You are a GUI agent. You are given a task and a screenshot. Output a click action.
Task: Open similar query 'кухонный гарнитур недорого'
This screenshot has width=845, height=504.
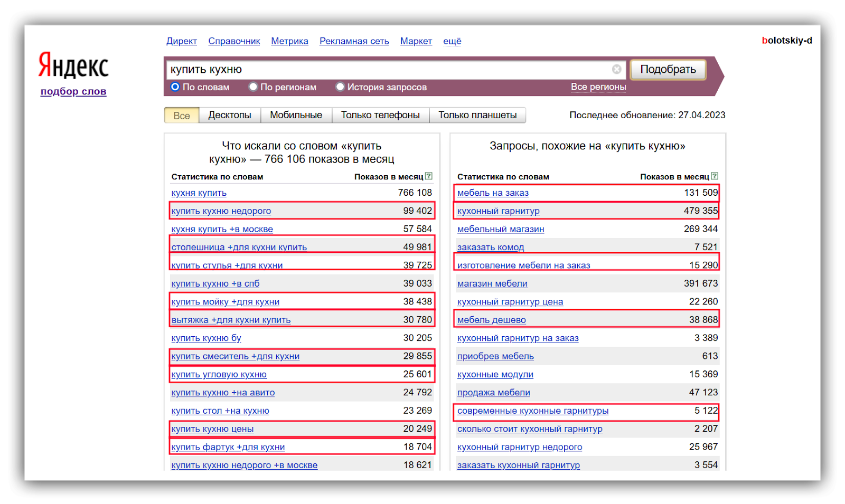point(520,448)
